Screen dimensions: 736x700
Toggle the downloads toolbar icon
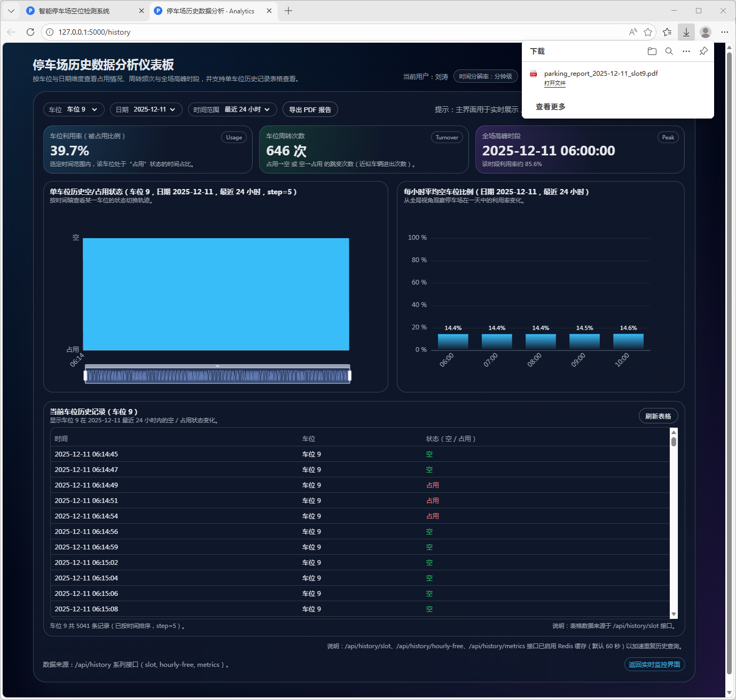686,32
